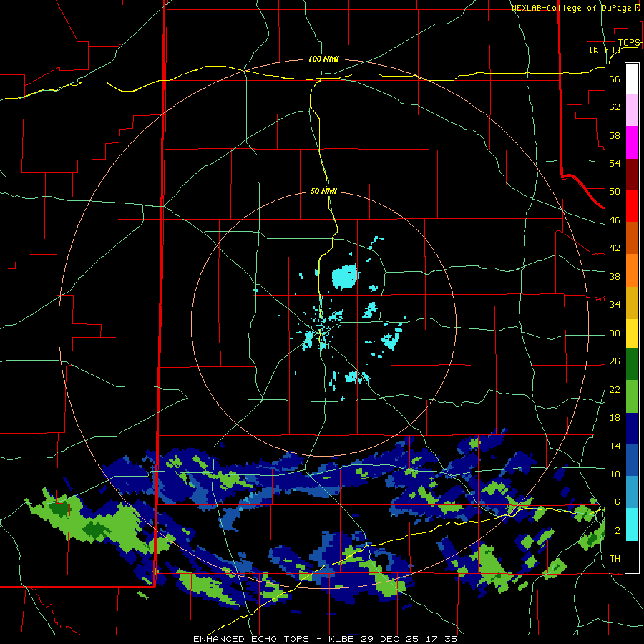Click the 14 legend value
Screen dimensions: 644x644
(x=615, y=446)
